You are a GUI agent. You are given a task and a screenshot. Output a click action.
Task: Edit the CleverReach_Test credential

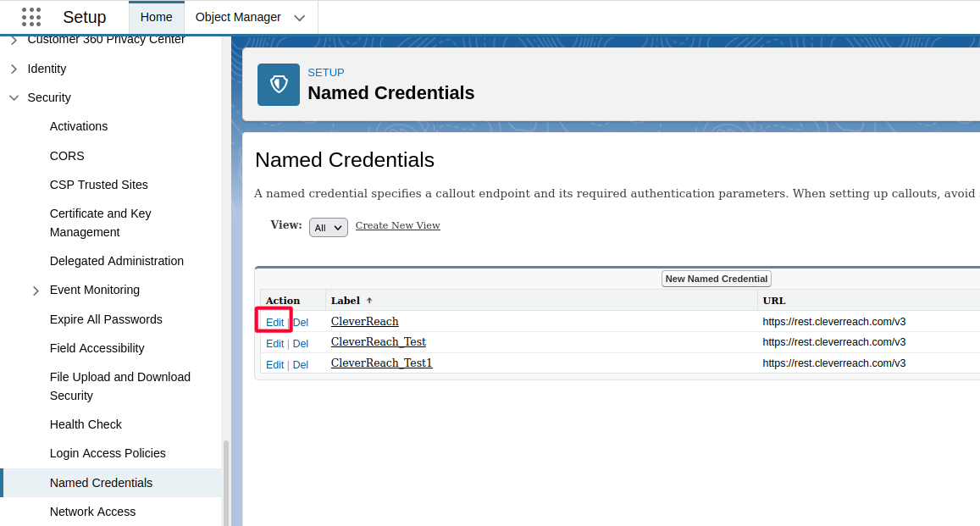click(275, 344)
